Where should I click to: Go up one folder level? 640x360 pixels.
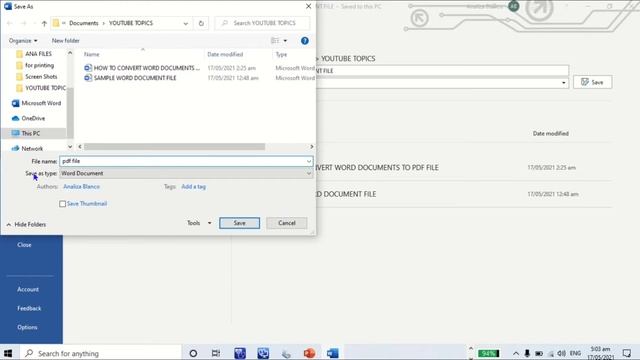pos(44,23)
